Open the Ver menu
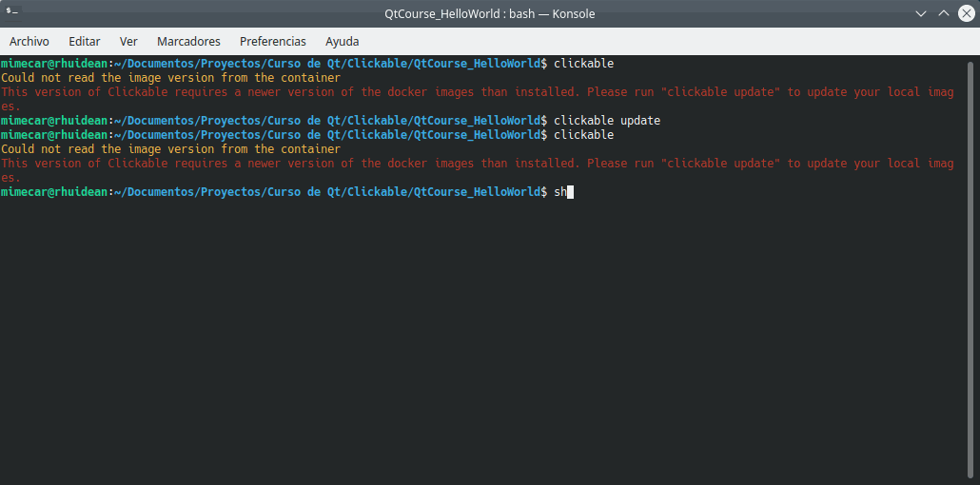 pyautogui.click(x=128, y=41)
